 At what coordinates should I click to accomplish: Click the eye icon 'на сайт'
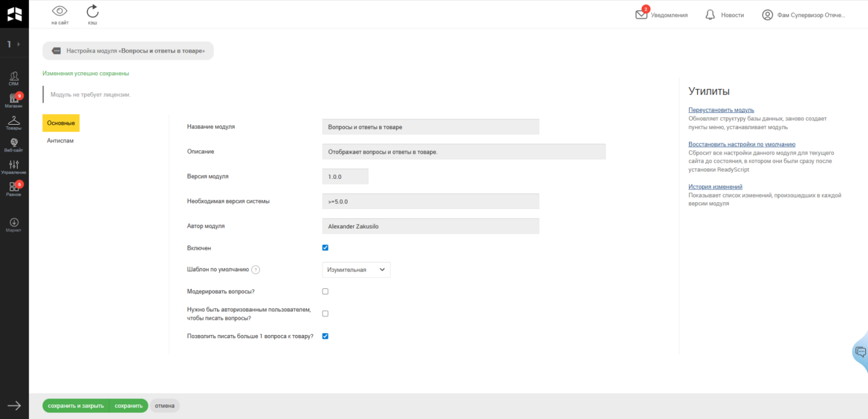[60, 14]
